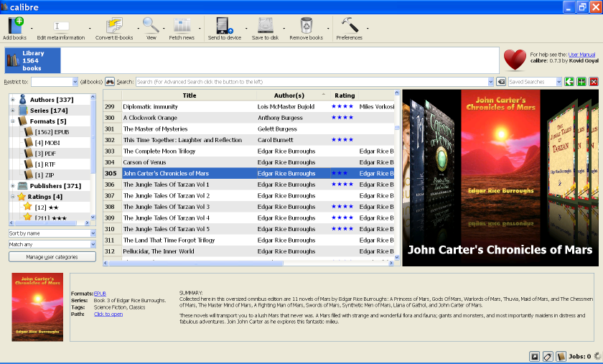Image resolution: width=603 pixels, height=364 pixels.
Task: Select row Diplomatic immunity
Action: (248, 106)
